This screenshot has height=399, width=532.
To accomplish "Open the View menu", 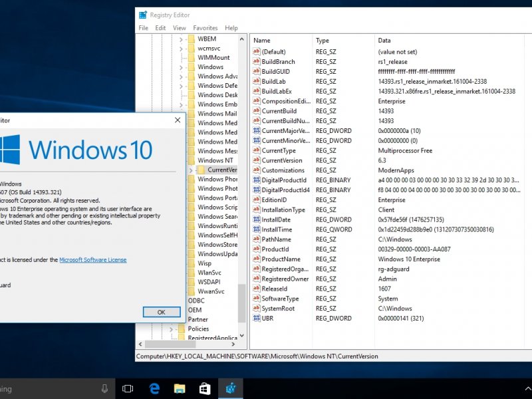I will 179,28.
